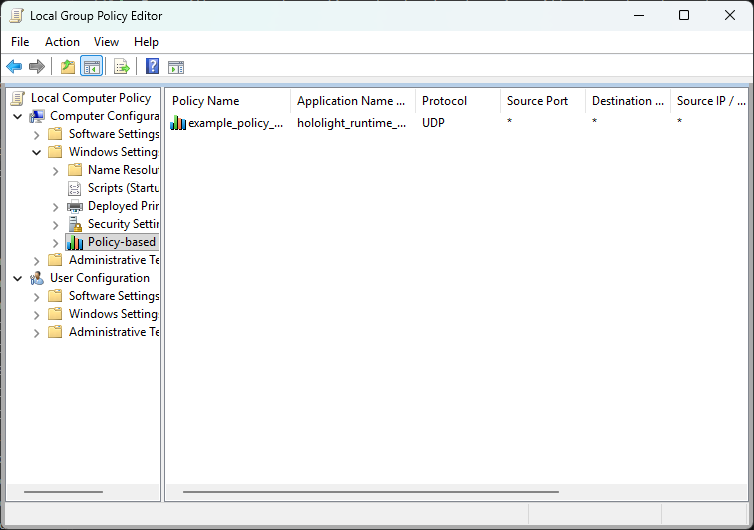This screenshot has height=530, width=754.
Task: Toggle Show/Hide Console Tree toolbar icon
Action: (91, 66)
